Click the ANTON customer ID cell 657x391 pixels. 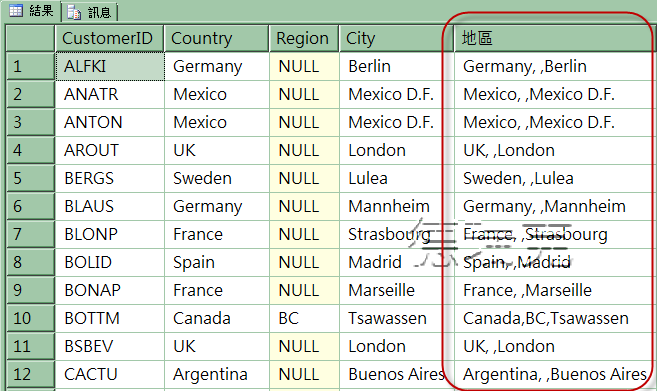[110, 122]
